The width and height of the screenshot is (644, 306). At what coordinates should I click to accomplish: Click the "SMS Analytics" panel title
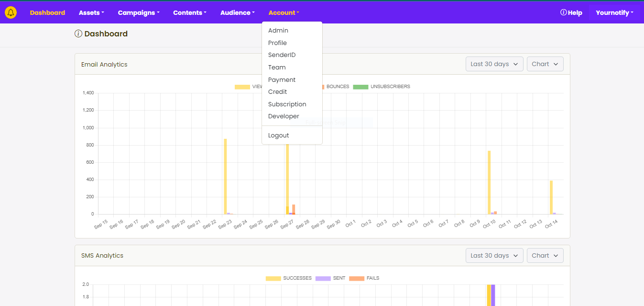click(x=102, y=256)
